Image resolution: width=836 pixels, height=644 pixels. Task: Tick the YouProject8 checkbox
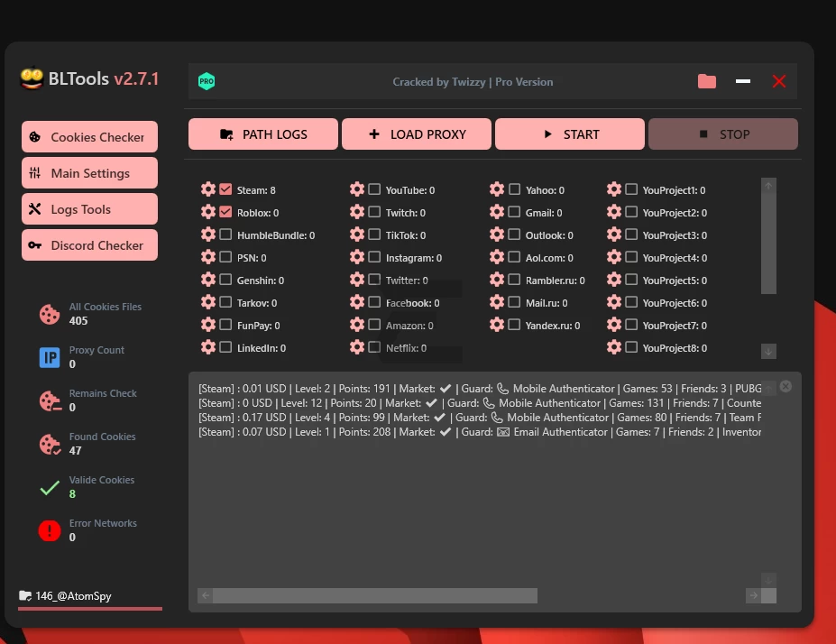coord(631,347)
